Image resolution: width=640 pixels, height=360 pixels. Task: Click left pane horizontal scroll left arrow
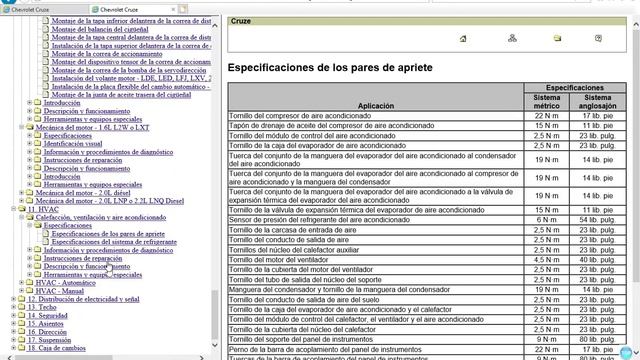pos(10,358)
